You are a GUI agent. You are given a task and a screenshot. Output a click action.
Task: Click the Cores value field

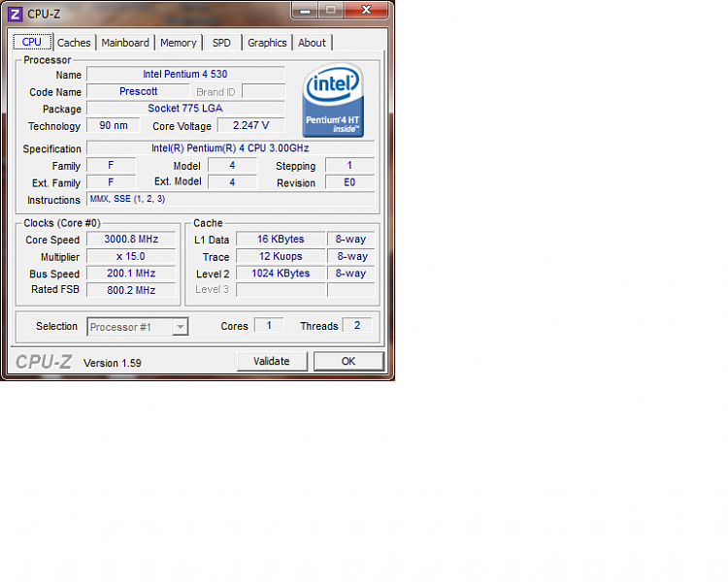pyautogui.click(x=269, y=325)
